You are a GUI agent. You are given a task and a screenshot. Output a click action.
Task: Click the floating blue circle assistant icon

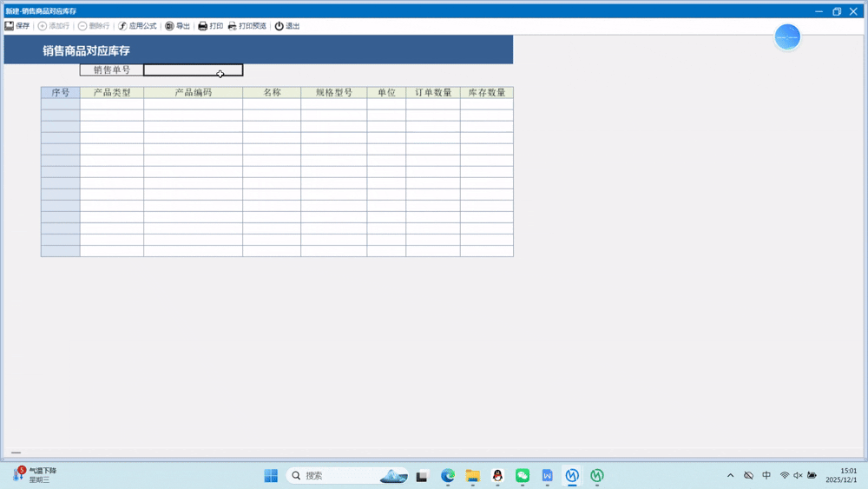click(x=787, y=37)
